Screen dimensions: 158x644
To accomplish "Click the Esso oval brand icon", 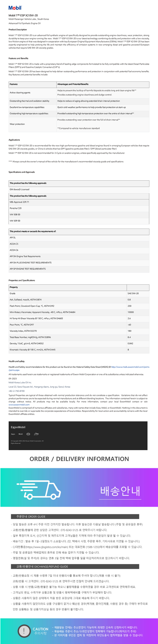I will (x=28, y=434).
